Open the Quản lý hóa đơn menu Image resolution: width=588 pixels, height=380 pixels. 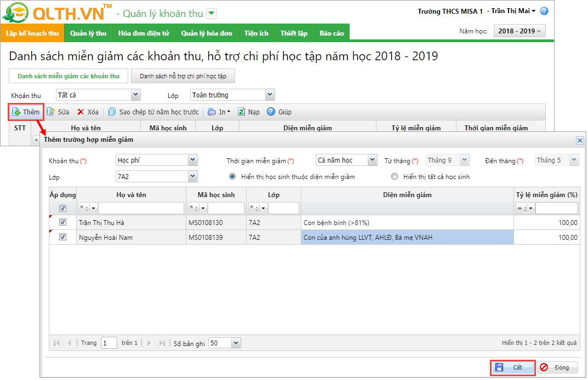click(x=207, y=33)
